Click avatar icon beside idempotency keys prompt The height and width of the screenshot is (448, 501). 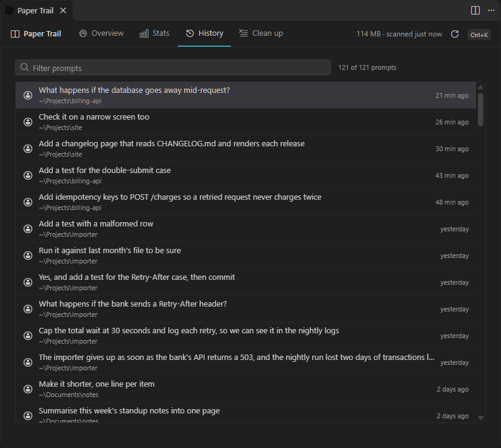(x=28, y=202)
